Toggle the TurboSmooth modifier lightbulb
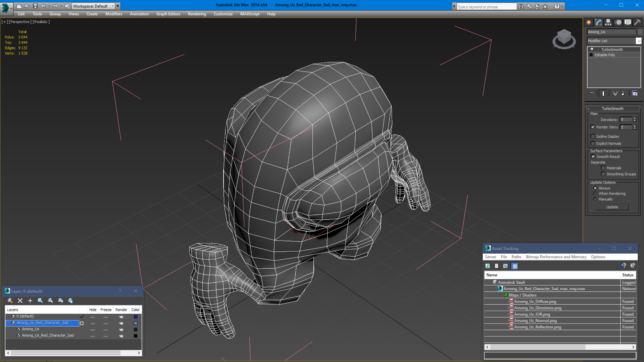 pyautogui.click(x=592, y=49)
